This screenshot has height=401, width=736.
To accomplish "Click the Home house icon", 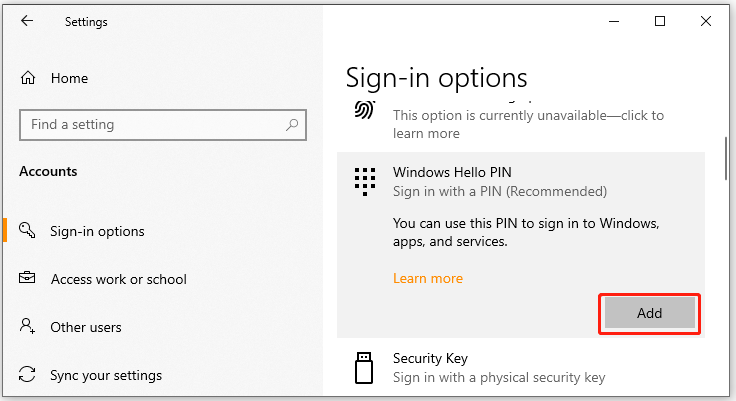I will coord(28,78).
